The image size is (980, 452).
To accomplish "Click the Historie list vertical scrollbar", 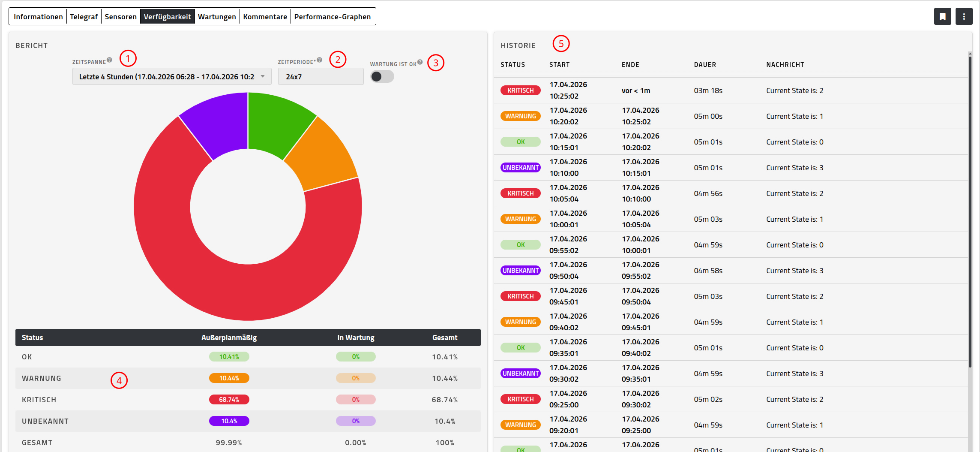I will click(970, 210).
